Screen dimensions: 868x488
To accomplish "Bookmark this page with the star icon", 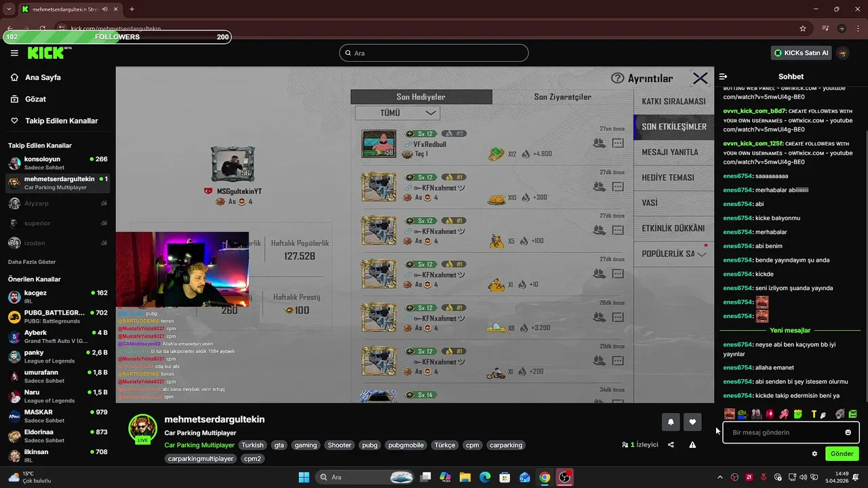I will click(803, 28).
